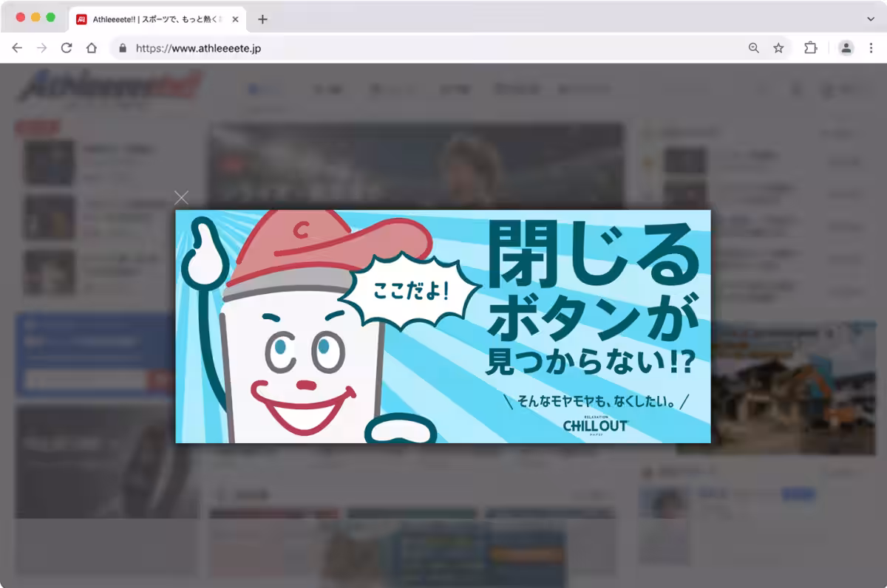Close the Athleeeete!! tab
The image size is (887, 588).
(236, 19)
